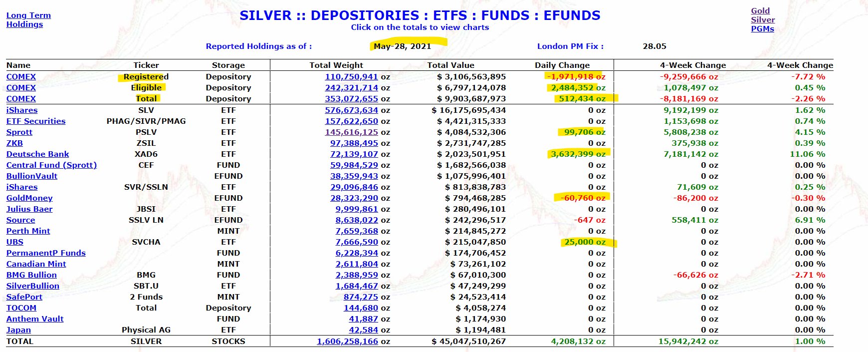This screenshot has width=868, height=352.
Task: Open the SafePort link
Action: (x=24, y=297)
